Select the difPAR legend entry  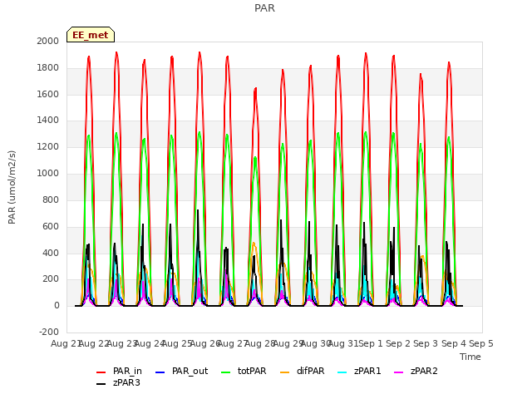303,372
